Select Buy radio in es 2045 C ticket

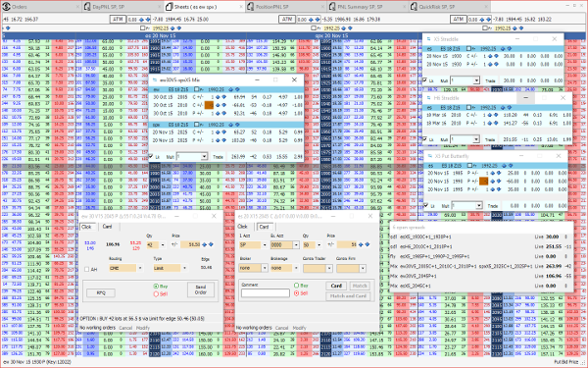coord(297,286)
